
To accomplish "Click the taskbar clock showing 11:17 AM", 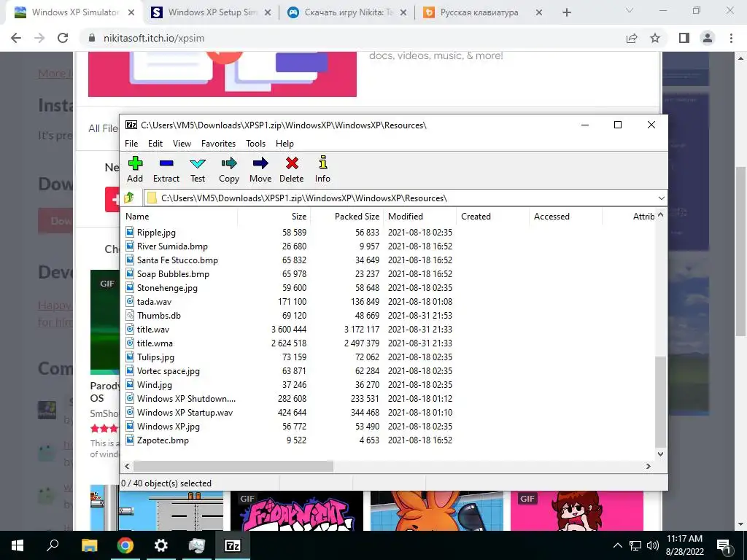I will click(684, 545).
